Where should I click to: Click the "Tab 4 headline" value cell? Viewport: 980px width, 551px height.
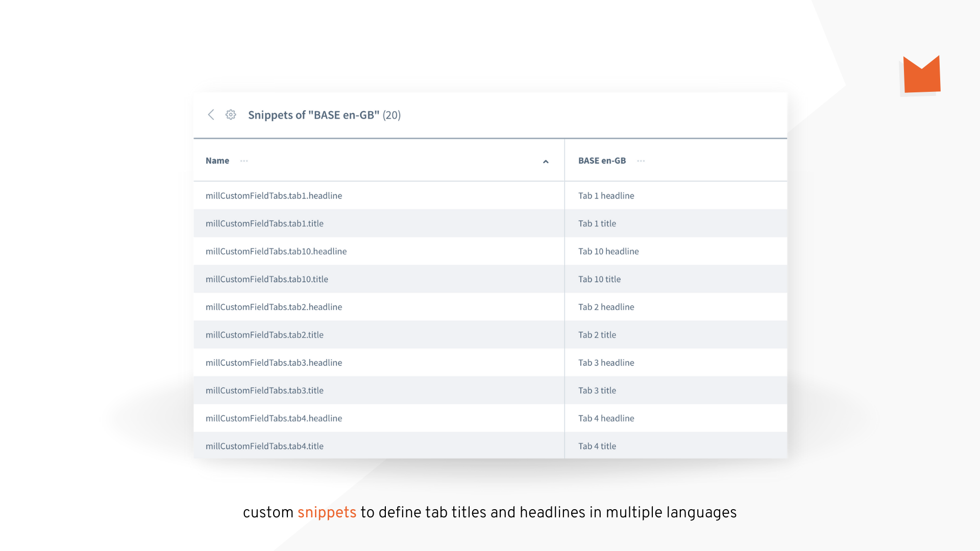coord(676,418)
